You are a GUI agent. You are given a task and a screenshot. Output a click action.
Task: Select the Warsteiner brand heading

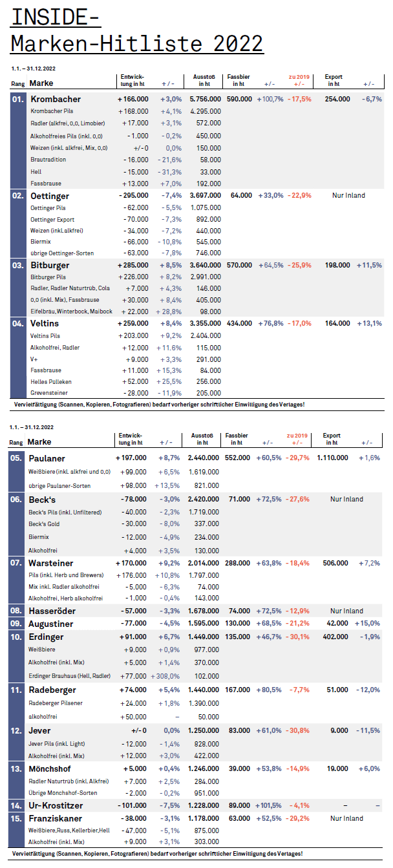[51, 564]
